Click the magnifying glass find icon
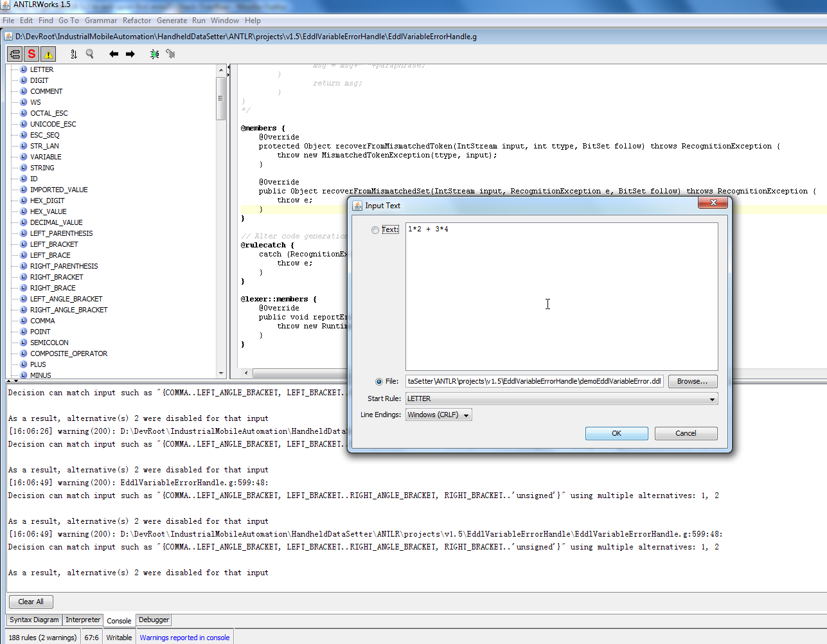 (x=90, y=54)
